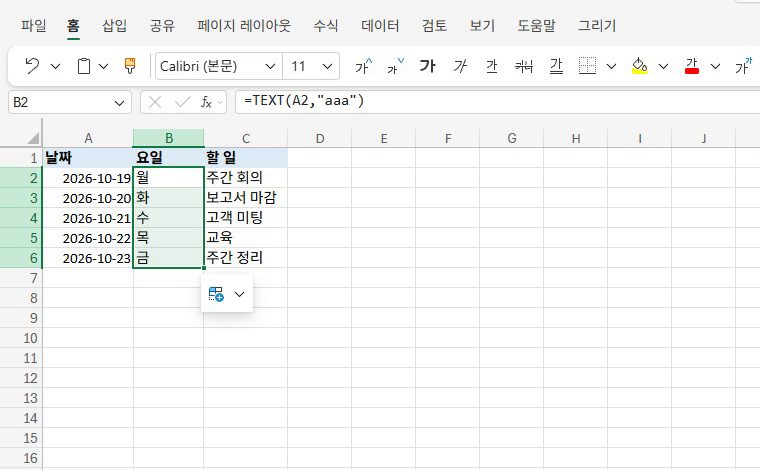Select the cell containing 목

[169, 238]
